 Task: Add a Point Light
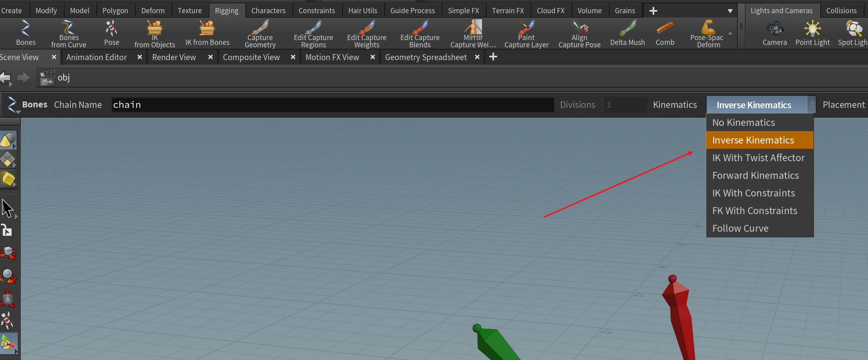[x=812, y=33]
